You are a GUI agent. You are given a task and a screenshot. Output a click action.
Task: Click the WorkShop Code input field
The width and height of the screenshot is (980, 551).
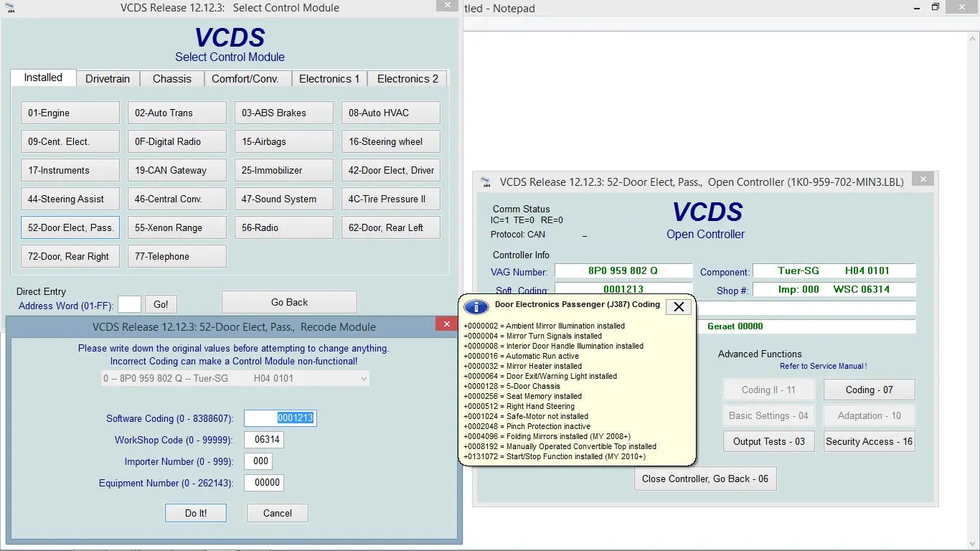pos(263,440)
